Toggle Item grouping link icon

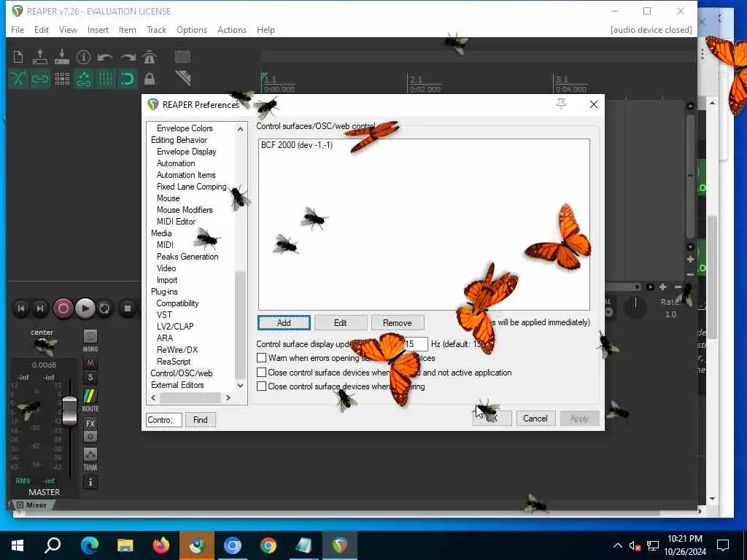click(x=40, y=79)
